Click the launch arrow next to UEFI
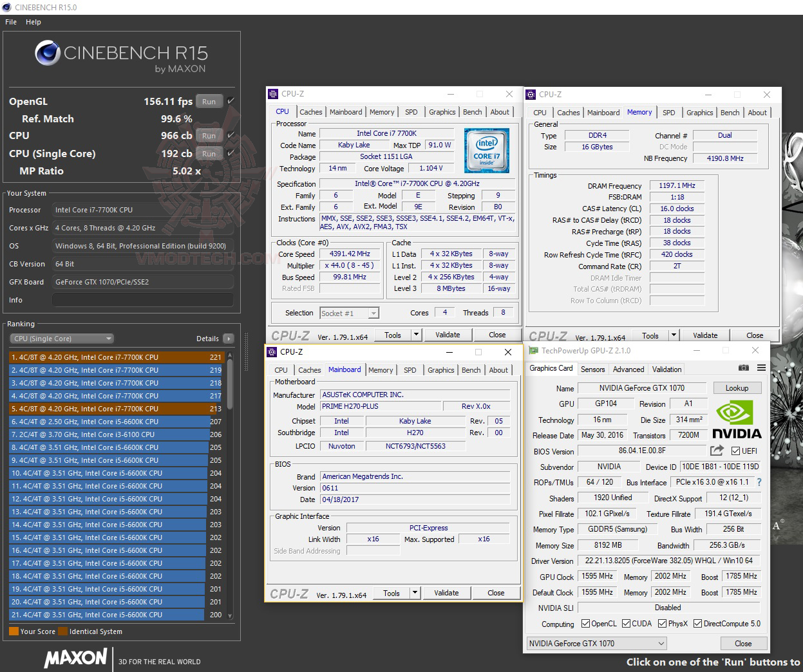This screenshot has width=803, height=672. click(717, 451)
